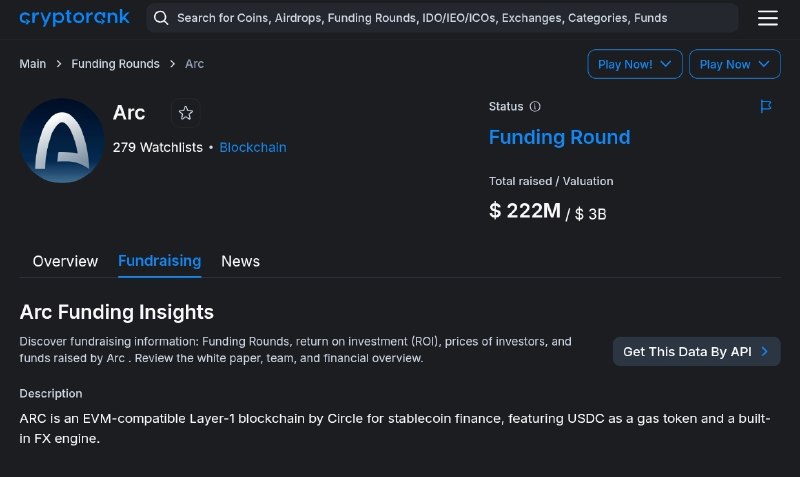Open the hamburger menu
Viewport: 800px width, 477px height.
767,18
